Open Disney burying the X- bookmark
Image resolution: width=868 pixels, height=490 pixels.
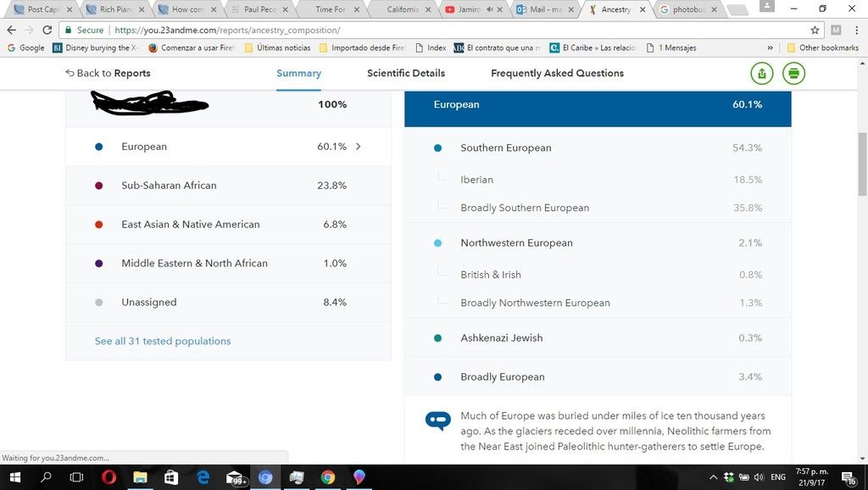95,47
